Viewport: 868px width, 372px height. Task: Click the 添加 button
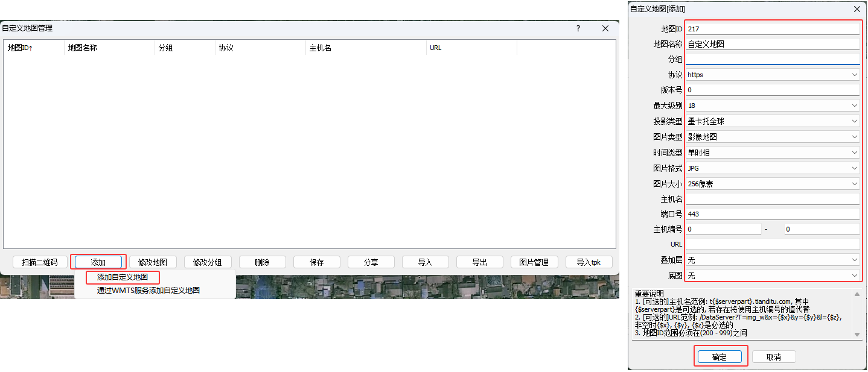(98, 262)
